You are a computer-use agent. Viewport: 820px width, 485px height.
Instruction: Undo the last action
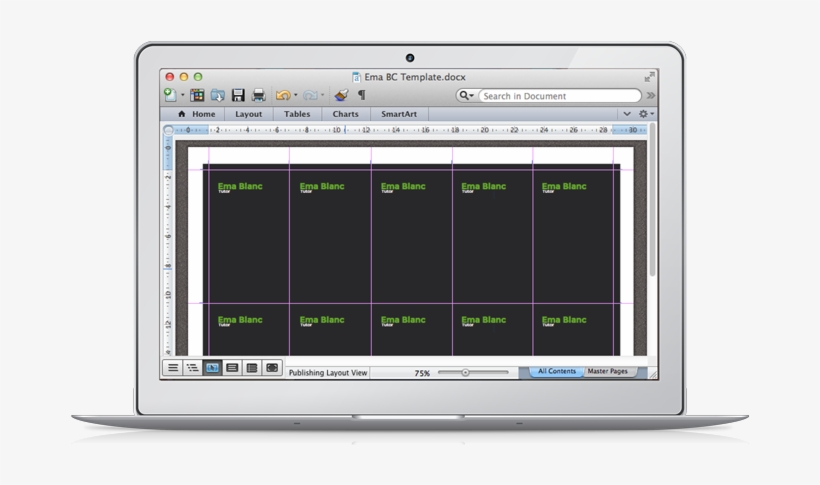[283, 95]
